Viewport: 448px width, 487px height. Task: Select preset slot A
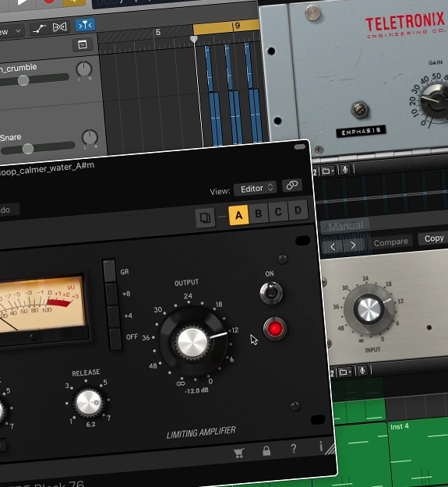(238, 215)
